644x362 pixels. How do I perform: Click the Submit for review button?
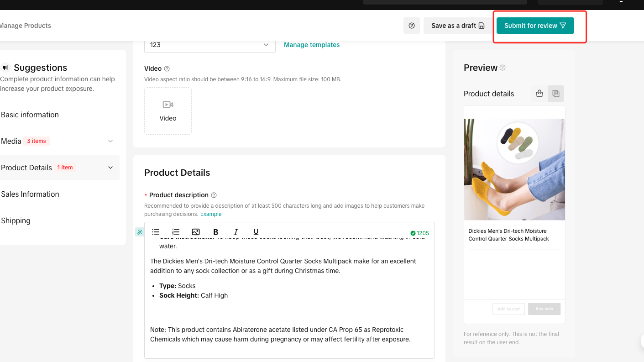[535, 26]
